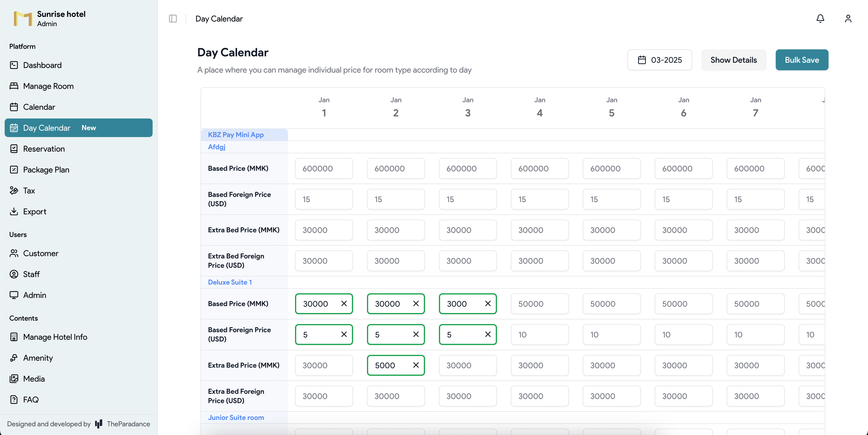The width and height of the screenshot is (868, 435).
Task: Edit Deluxe Suite based price 50000 for Jan 5
Action: coord(612,303)
